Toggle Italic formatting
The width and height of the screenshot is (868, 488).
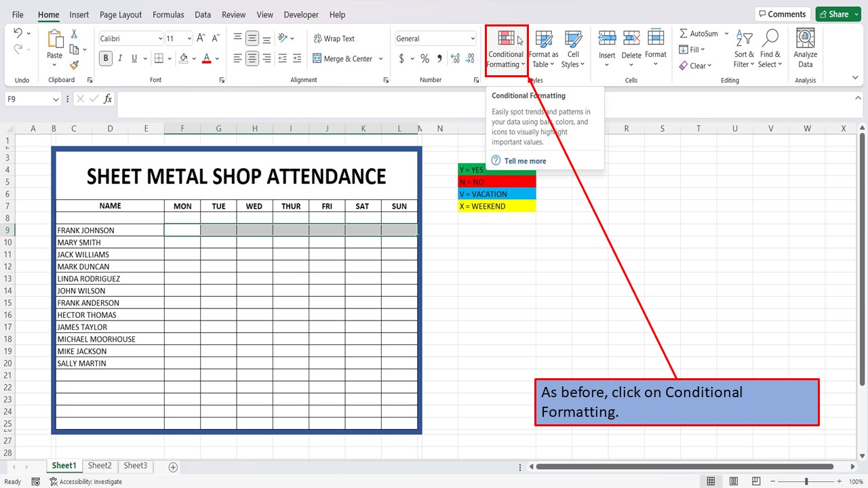(x=120, y=59)
